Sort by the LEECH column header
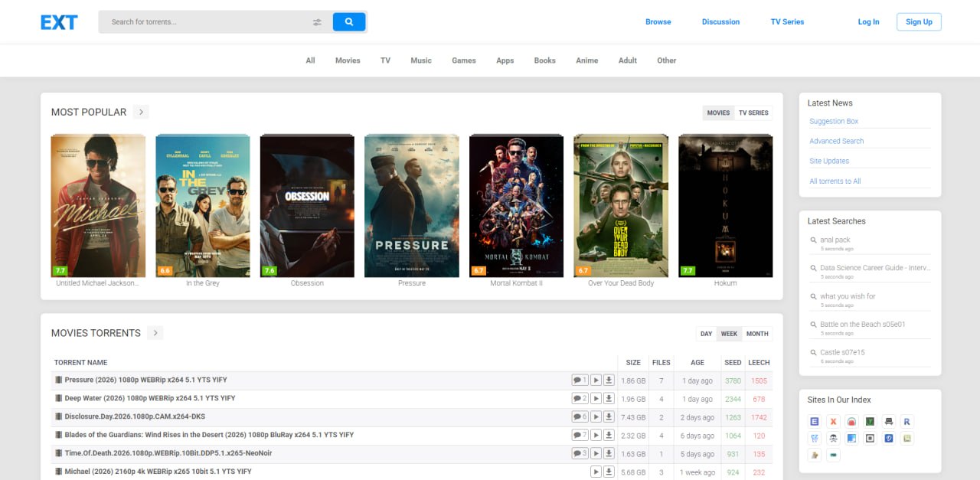980x480 pixels. coord(759,363)
